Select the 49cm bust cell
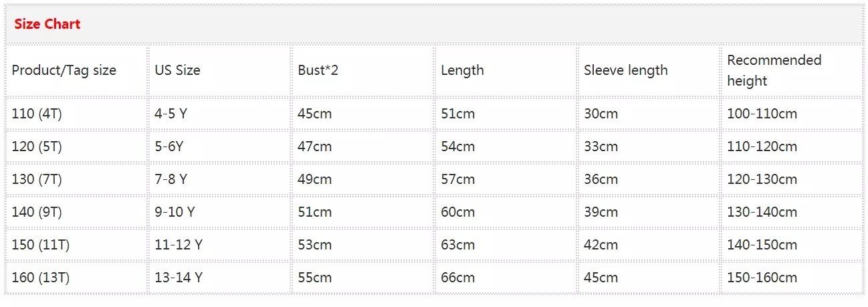 pos(314,179)
